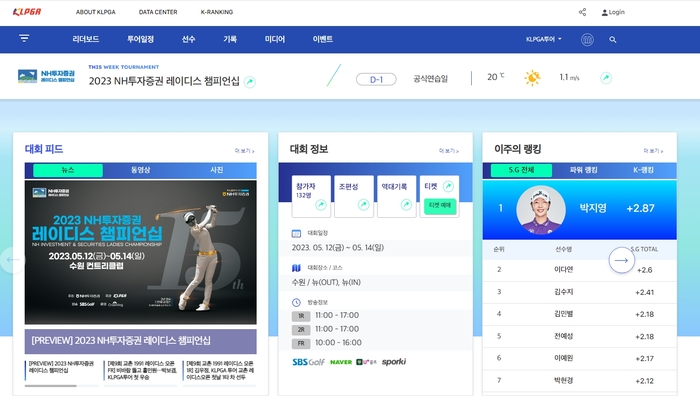Click the 티켓 예매 button
This screenshot has height=409, width=700.
tap(440, 205)
